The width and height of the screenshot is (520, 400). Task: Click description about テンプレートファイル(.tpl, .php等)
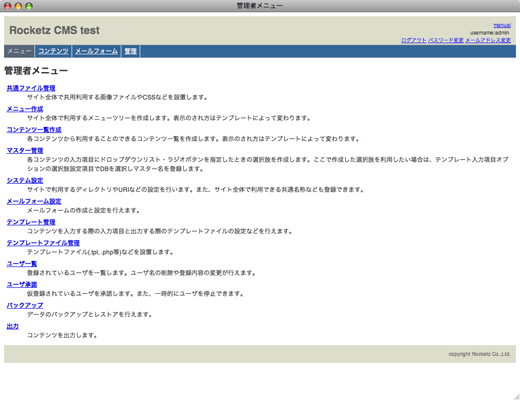(100, 252)
